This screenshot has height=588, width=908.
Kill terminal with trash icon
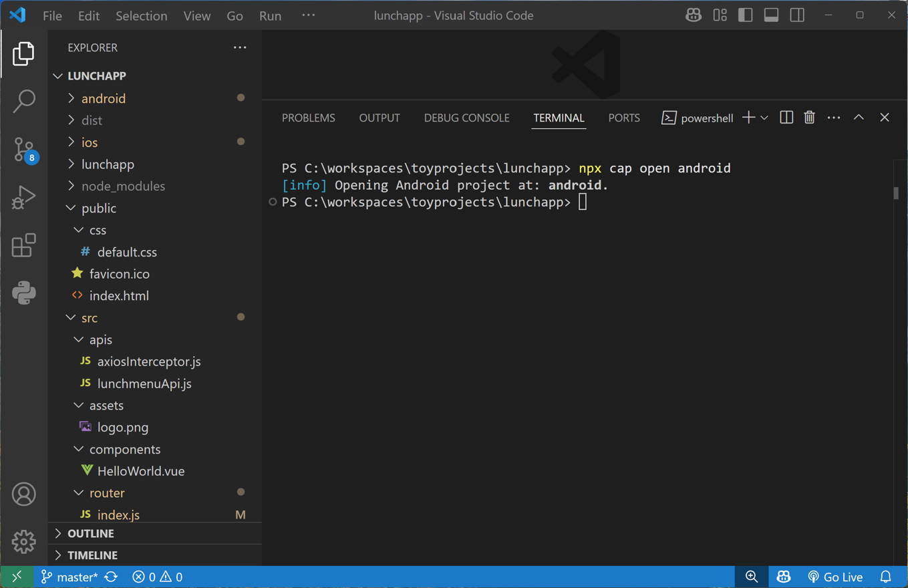point(809,118)
